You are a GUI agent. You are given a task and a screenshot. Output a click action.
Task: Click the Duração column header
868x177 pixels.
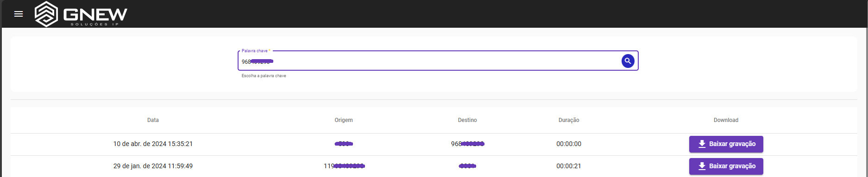569,120
